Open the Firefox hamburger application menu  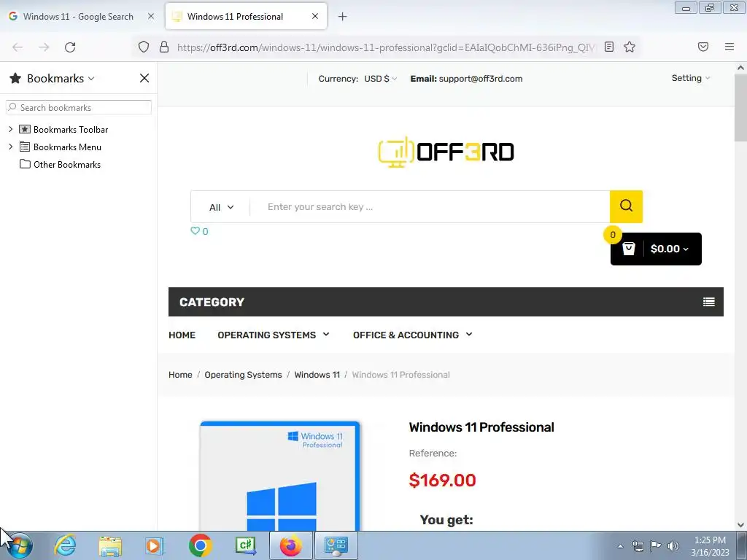pos(729,47)
